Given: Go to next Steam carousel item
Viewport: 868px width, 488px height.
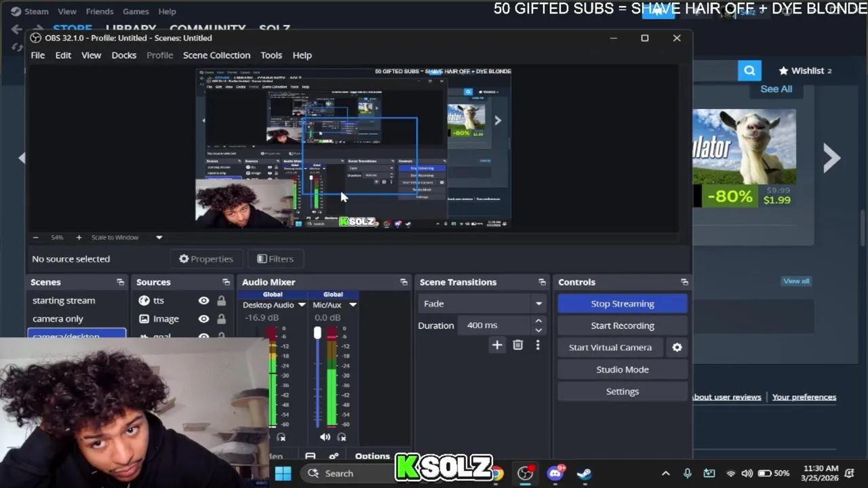Looking at the screenshot, I should coord(831,158).
